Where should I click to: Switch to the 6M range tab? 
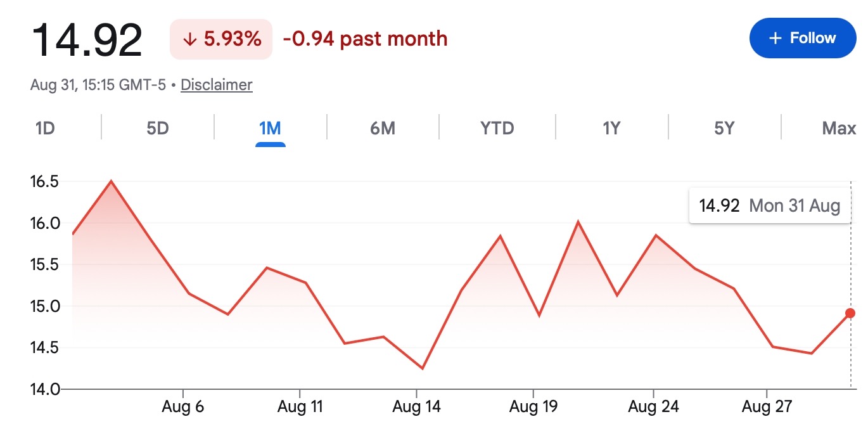click(383, 129)
